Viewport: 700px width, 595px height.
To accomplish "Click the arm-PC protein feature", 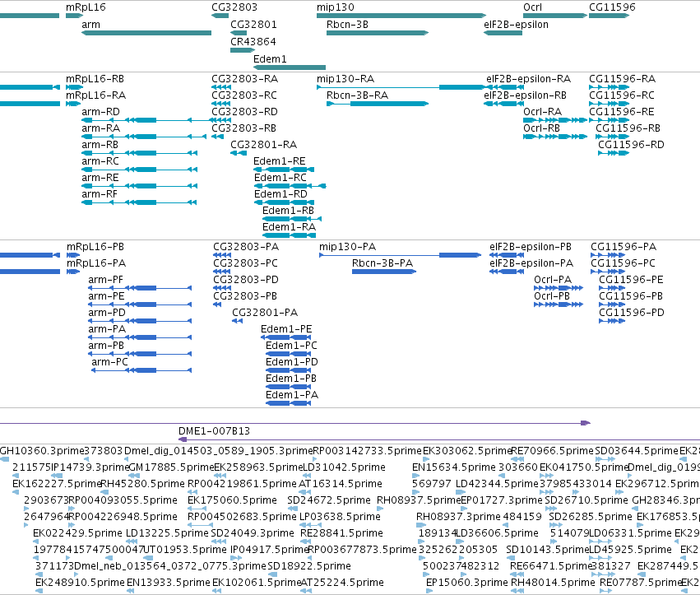I will click(141, 370).
